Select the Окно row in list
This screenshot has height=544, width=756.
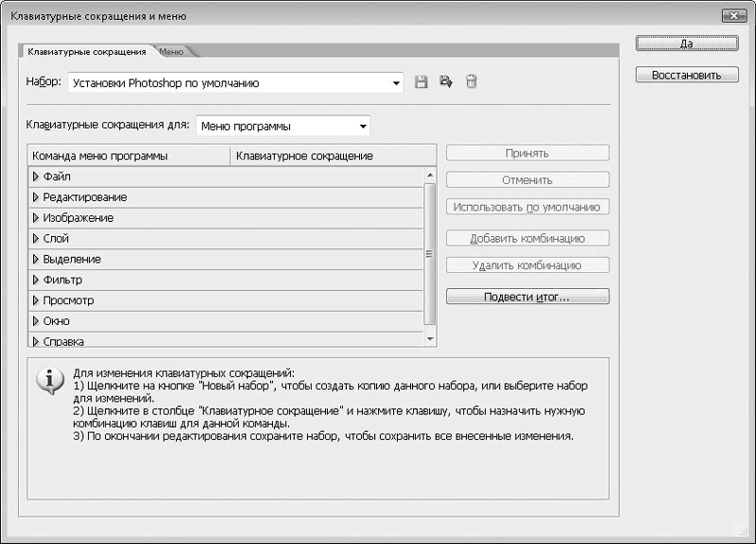[x=57, y=321]
